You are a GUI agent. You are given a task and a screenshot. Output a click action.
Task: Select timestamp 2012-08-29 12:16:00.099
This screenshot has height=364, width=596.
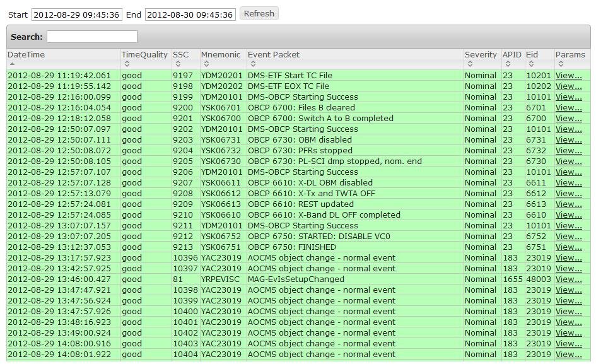(x=59, y=97)
